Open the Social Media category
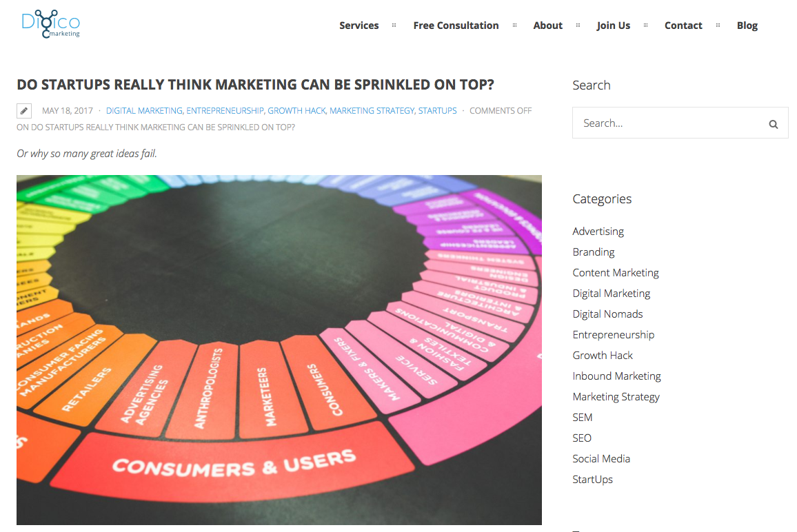797x532 pixels. coord(601,459)
